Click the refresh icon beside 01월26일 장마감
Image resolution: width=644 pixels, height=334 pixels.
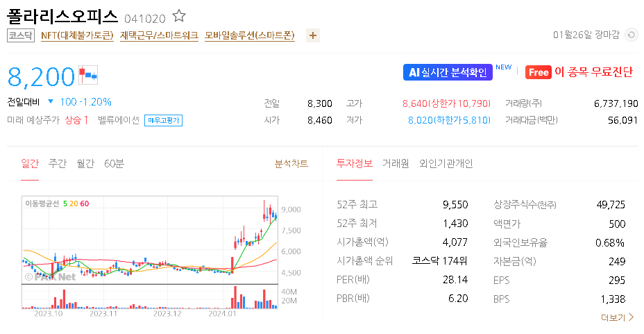tap(632, 35)
